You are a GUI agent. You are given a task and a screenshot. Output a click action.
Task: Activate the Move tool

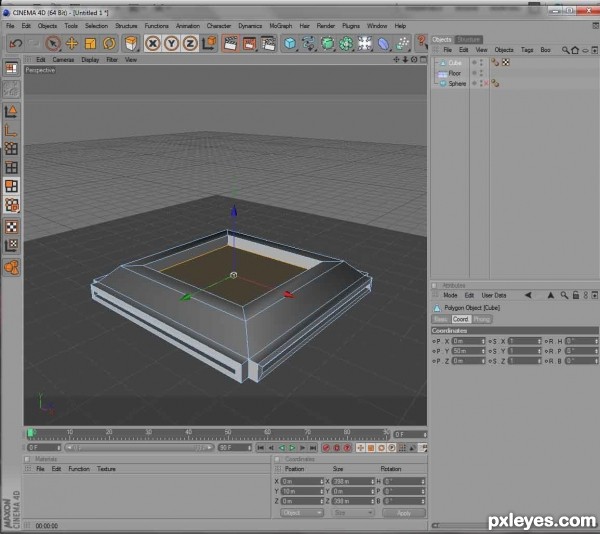(x=72, y=43)
